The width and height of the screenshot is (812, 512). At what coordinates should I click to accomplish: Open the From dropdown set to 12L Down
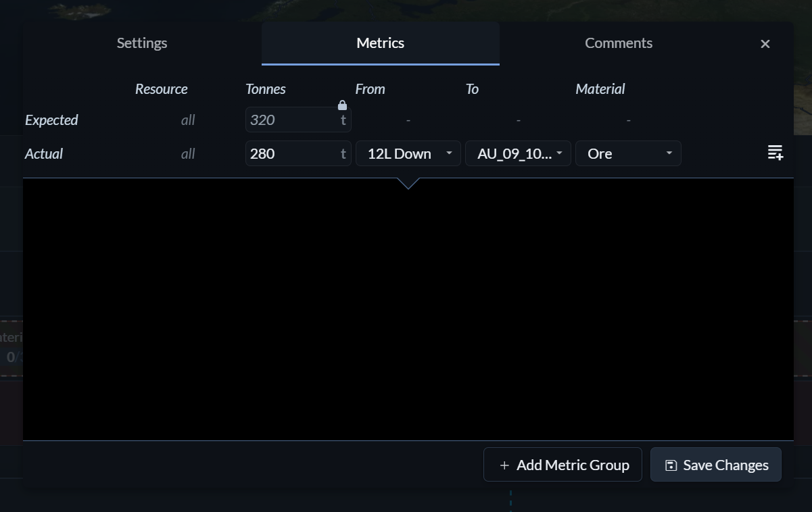click(408, 153)
